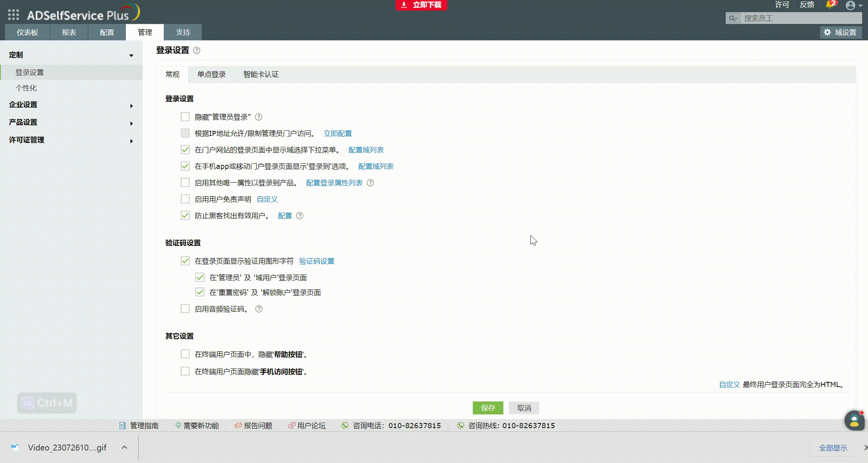Click the ADSelfService Plus logo

83,13
